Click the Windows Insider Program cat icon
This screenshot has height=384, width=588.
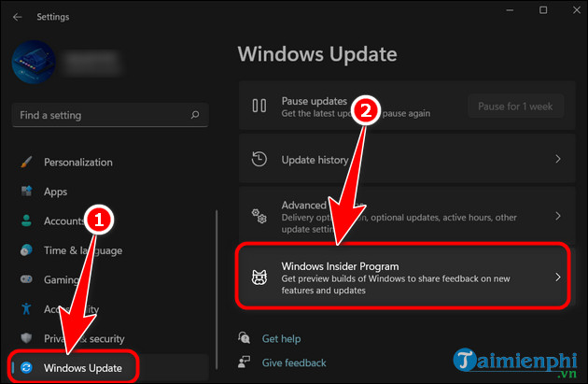coord(259,277)
